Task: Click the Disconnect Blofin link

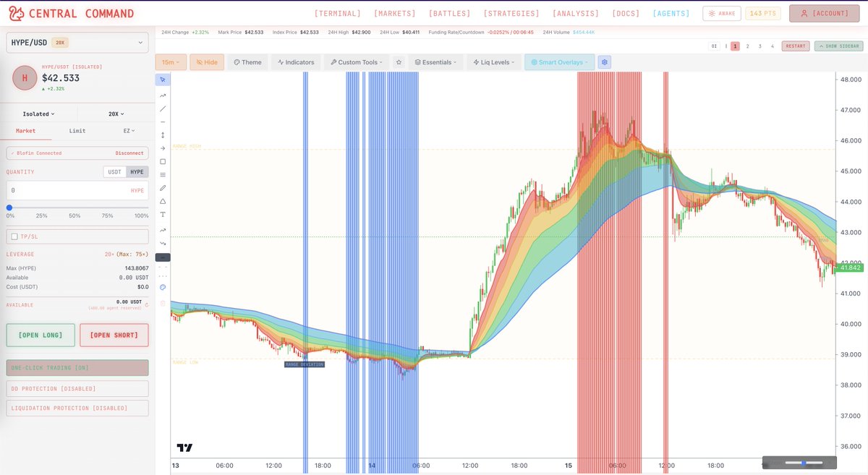Action: click(x=129, y=153)
